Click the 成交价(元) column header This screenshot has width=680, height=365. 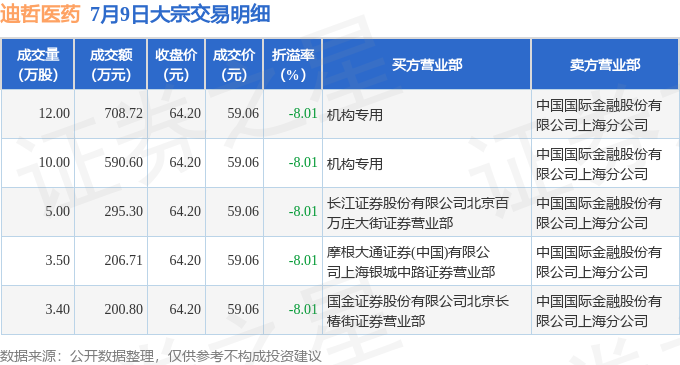pos(234,65)
